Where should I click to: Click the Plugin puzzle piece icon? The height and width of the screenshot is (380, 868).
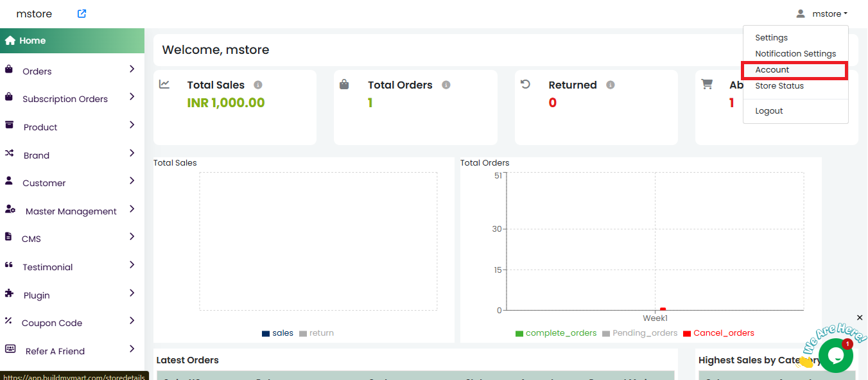[x=9, y=293]
